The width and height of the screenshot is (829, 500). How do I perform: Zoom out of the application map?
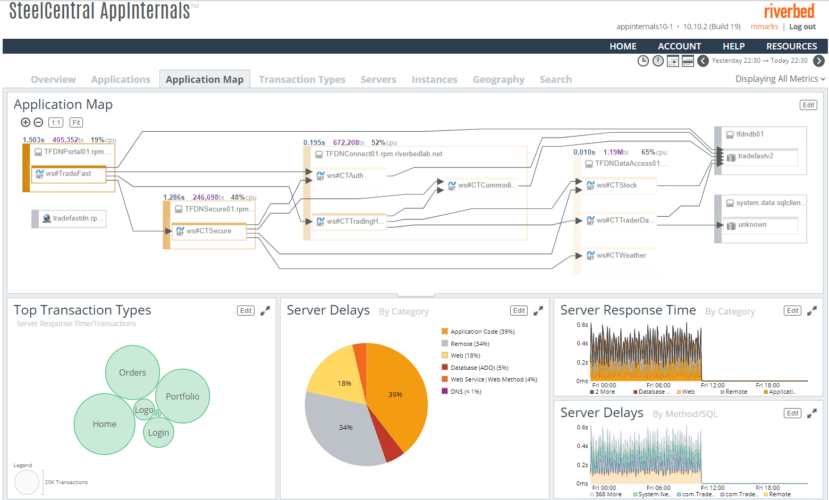39,123
